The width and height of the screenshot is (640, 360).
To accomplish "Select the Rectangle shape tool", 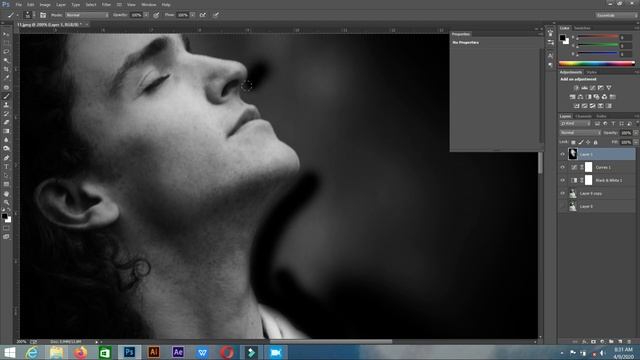I will coord(6,184).
